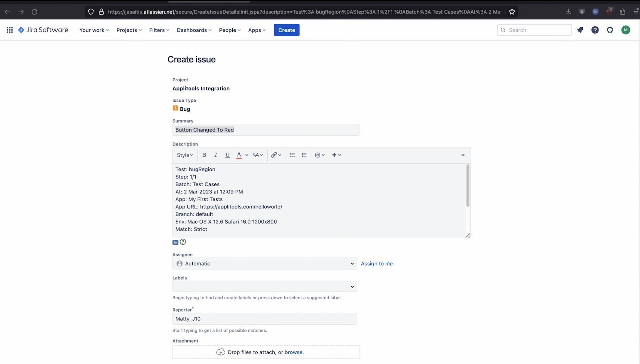The image size is (640, 364).
Task: Open the Your work menu
Action: (x=94, y=30)
